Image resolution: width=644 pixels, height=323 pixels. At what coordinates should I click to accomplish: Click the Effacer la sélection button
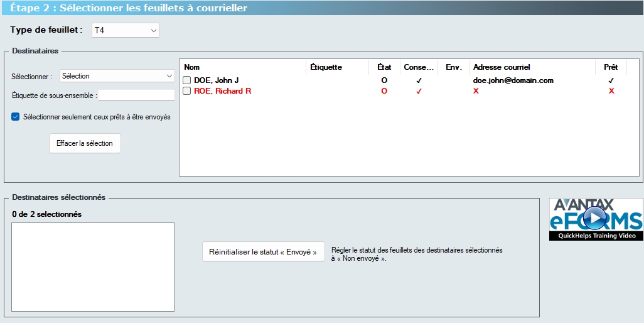coord(85,143)
